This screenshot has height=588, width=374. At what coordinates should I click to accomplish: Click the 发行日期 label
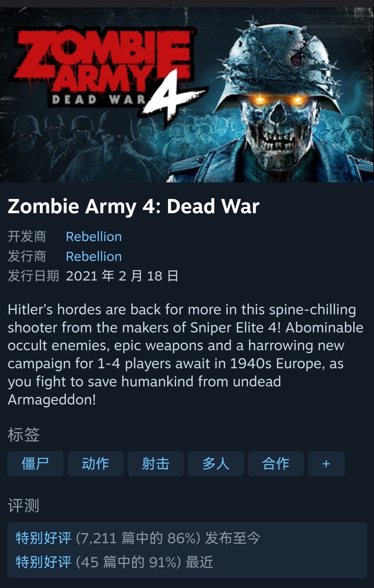pyautogui.click(x=33, y=276)
